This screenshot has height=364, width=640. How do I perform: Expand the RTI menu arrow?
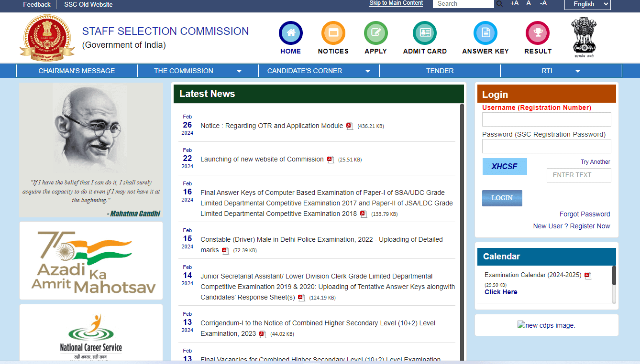pos(578,71)
